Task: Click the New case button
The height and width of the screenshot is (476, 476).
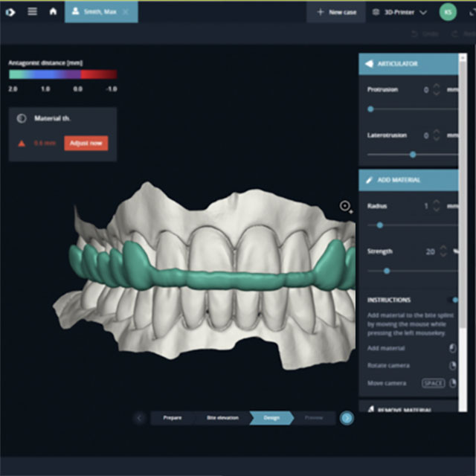Action: (335, 12)
